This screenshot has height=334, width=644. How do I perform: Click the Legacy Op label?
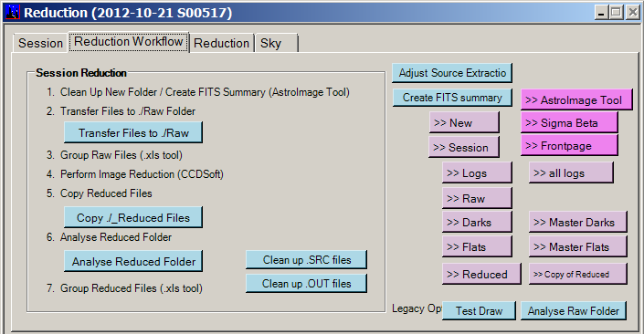pyautogui.click(x=417, y=308)
